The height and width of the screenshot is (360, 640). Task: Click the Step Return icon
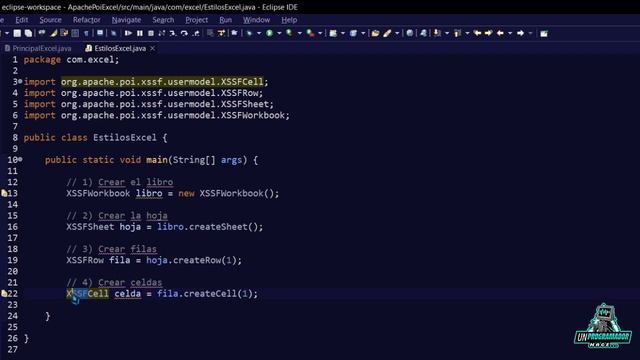click(x=196, y=33)
